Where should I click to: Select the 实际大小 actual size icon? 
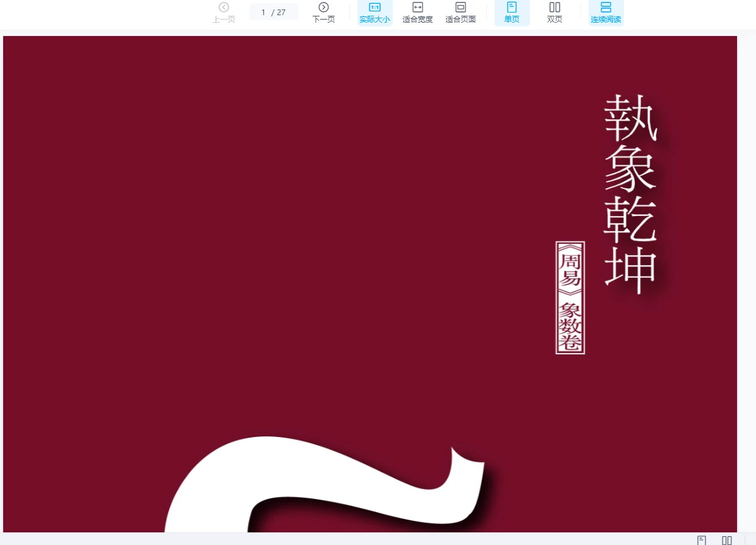(x=375, y=7)
